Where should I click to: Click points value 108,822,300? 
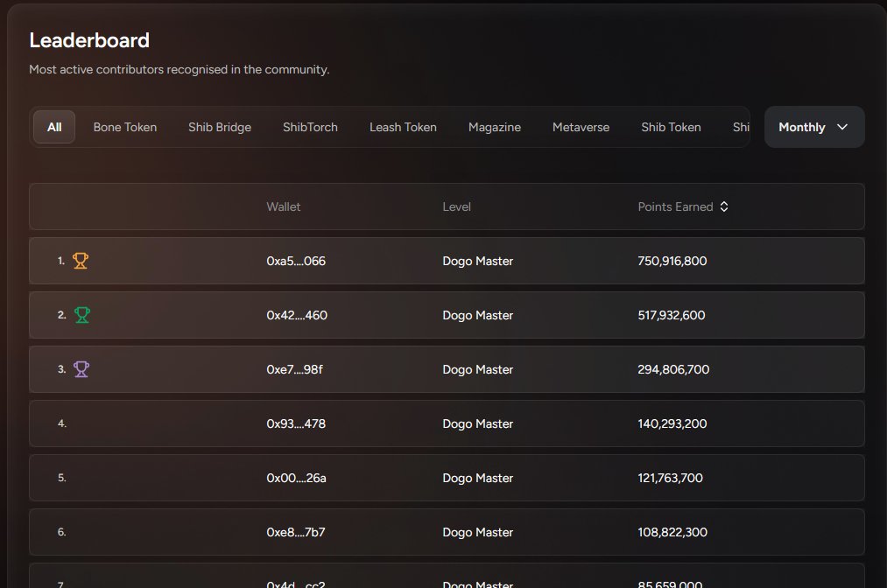[x=672, y=533]
